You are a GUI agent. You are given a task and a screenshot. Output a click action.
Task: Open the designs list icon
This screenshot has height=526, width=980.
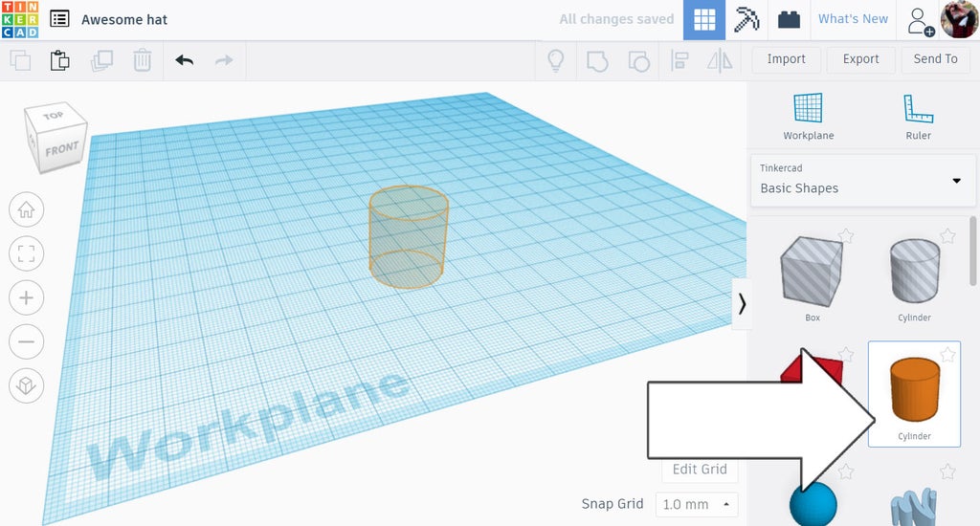point(59,19)
